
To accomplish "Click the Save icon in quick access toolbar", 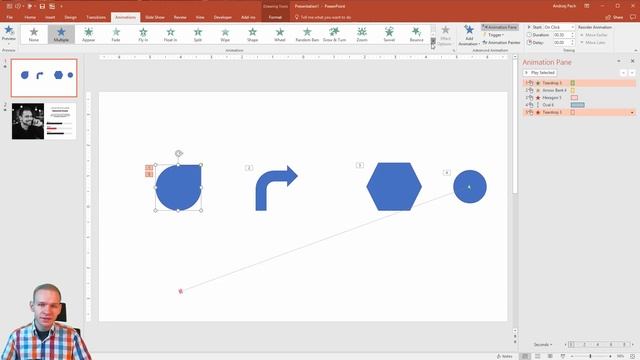I will pyautogui.click(x=42, y=6).
